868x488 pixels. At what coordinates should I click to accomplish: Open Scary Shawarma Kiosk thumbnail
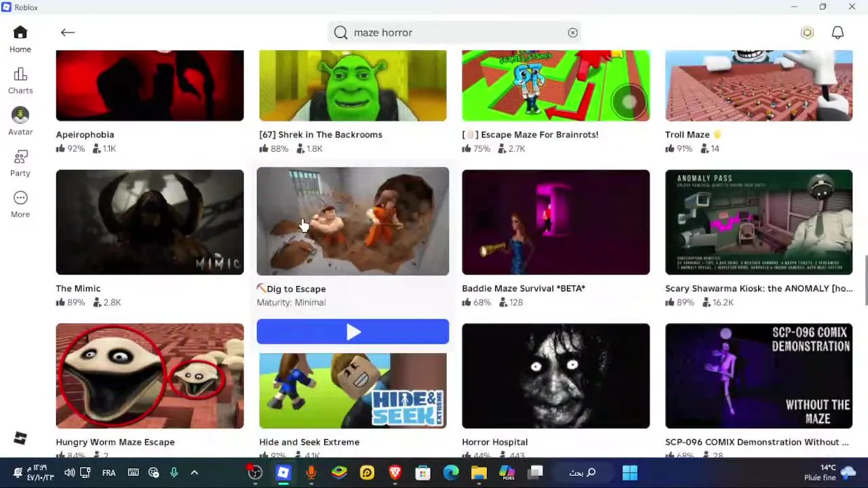[759, 222]
